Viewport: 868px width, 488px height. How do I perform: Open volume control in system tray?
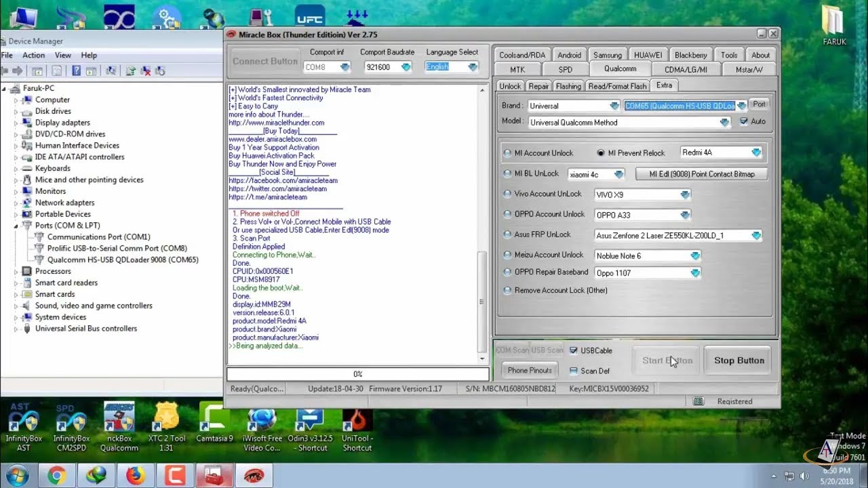(805, 476)
